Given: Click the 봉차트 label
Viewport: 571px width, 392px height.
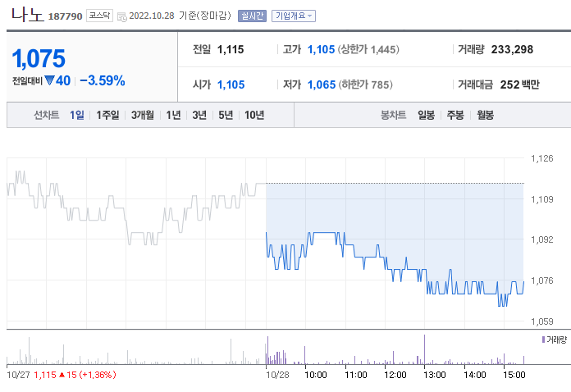Looking at the screenshot, I should [x=393, y=115].
